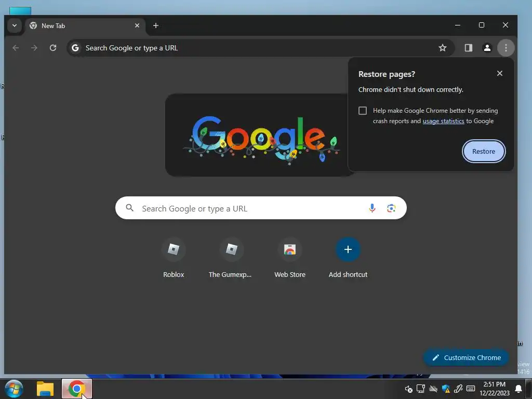Focus the address bar URL field
532x399 pixels.
coord(261,48)
